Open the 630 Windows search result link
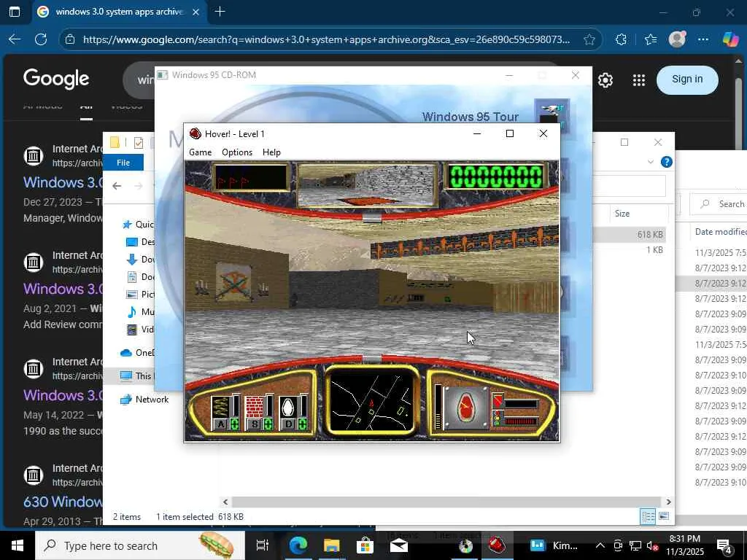Viewport: 747px width, 560px height. pyautogui.click(x=63, y=502)
